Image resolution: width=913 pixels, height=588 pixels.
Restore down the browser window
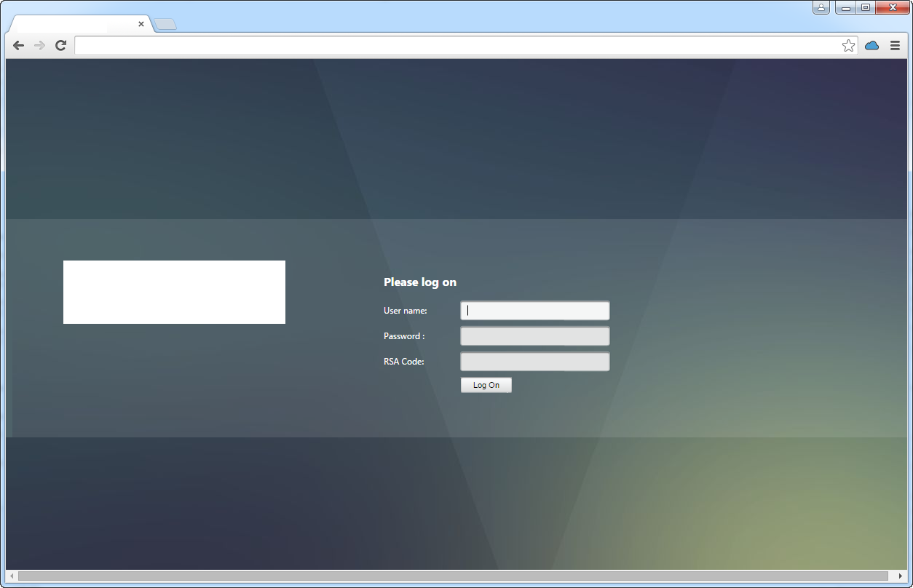[x=866, y=8]
